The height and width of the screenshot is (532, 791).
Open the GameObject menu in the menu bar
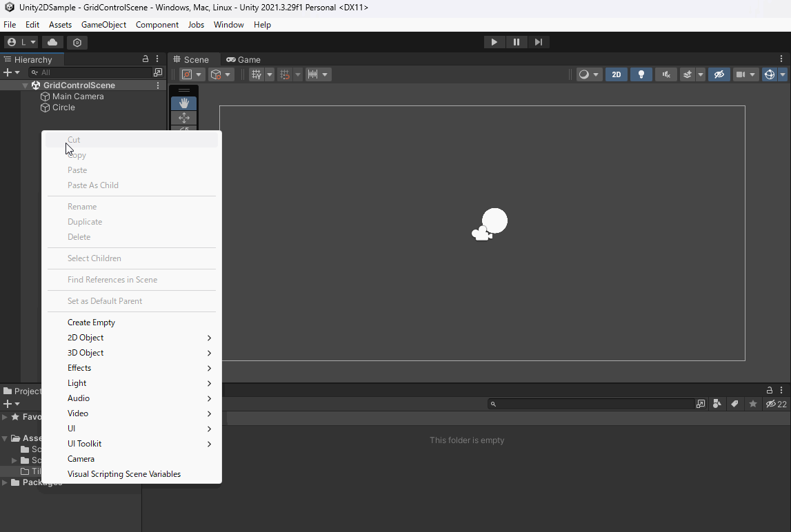(103, 25)
